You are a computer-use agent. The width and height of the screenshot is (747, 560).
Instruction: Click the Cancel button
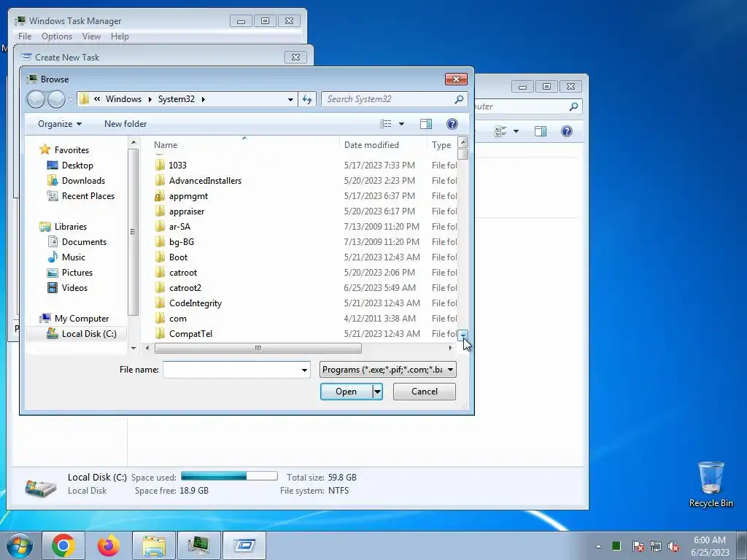[x=424, y=392]
